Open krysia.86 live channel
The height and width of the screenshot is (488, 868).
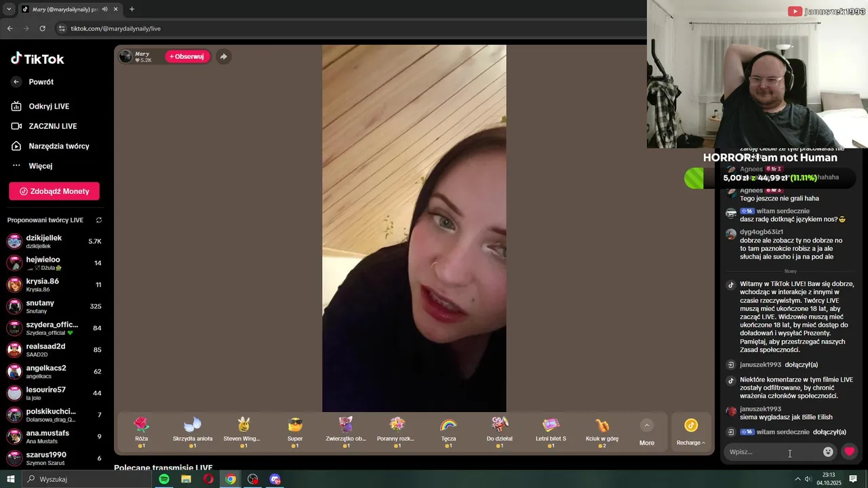[x=54, y=285]
